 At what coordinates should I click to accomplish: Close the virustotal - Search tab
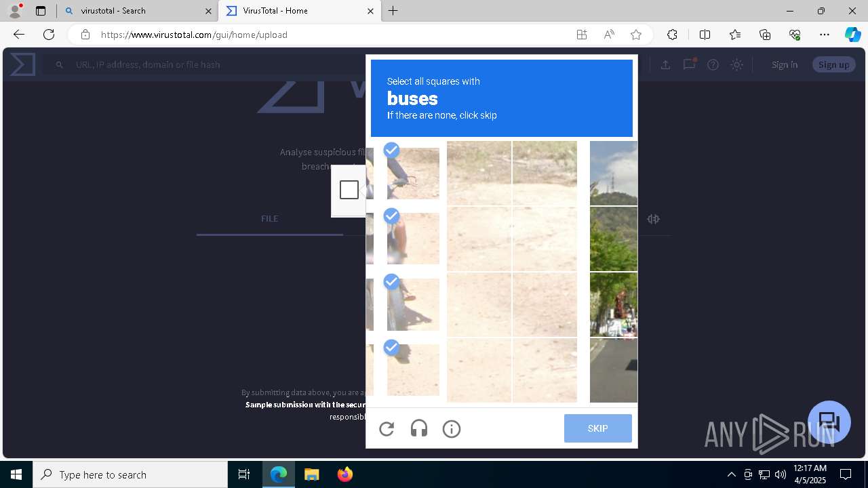(208, 11)
